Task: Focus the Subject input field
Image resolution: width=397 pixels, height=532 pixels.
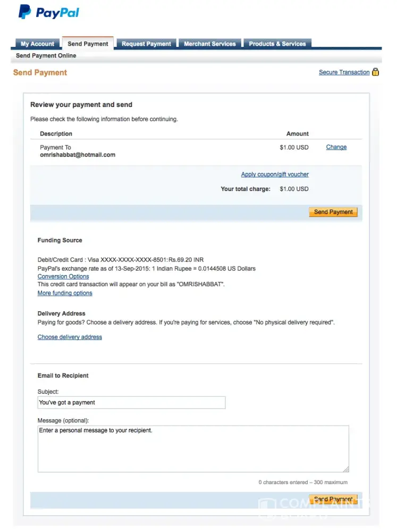Action: click(131, 403)
